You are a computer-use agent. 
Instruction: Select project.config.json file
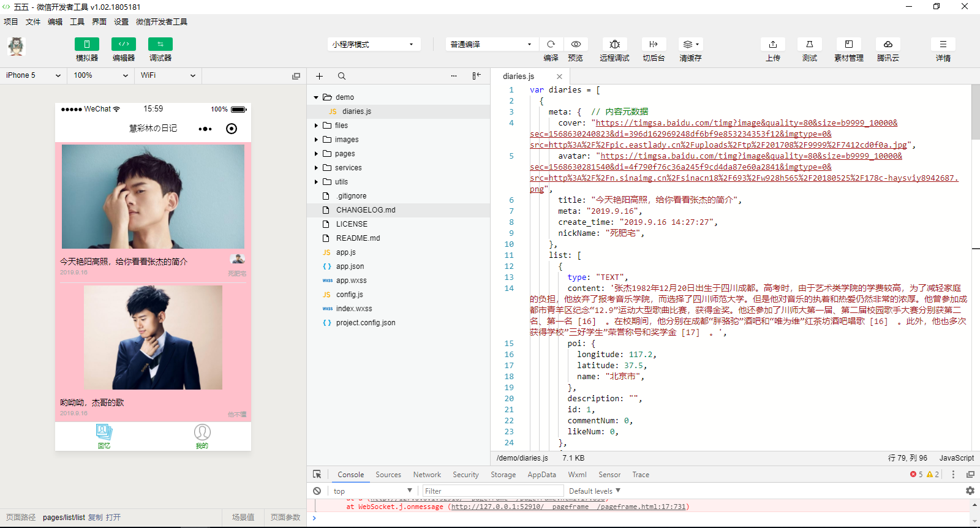click(398, 323)
